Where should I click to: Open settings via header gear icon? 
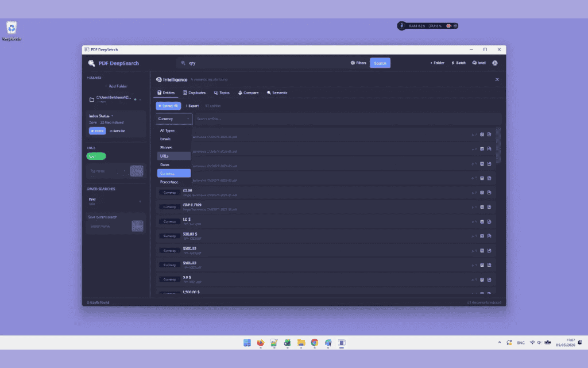[x=495, y=63]
